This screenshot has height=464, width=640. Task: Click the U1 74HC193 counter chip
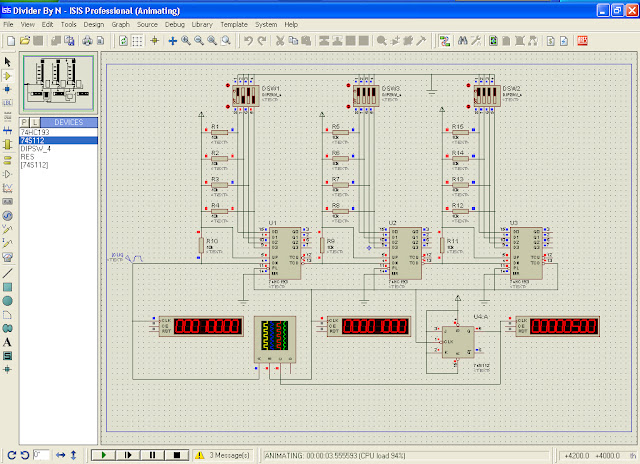tap(285, 253)
